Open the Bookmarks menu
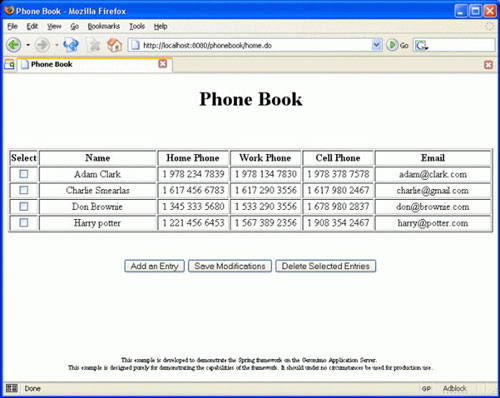The image size is (500, 398). [x=104, y=26]
